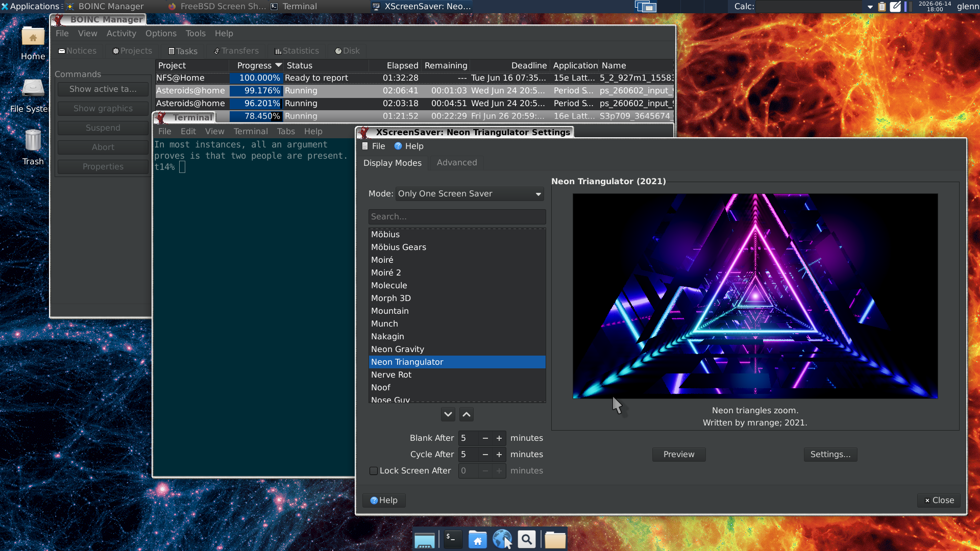Click the Close button in XScreenSaver

pyautogui.click(x=939, y=500)
